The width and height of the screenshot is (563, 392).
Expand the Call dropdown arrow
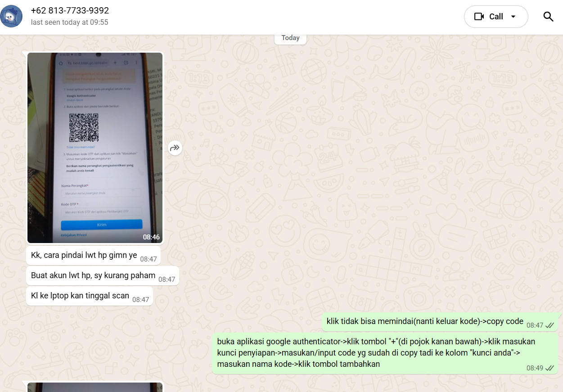(x=513, y=17)
